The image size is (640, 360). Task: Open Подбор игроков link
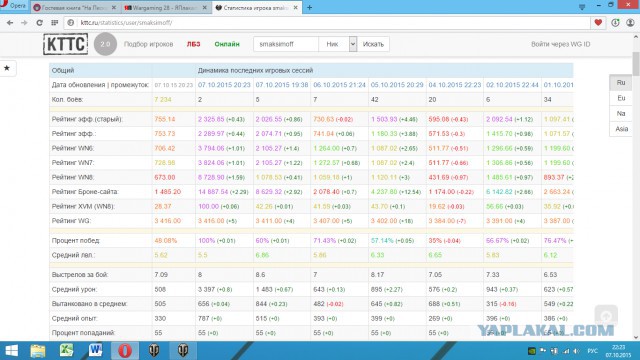(148, 44)
